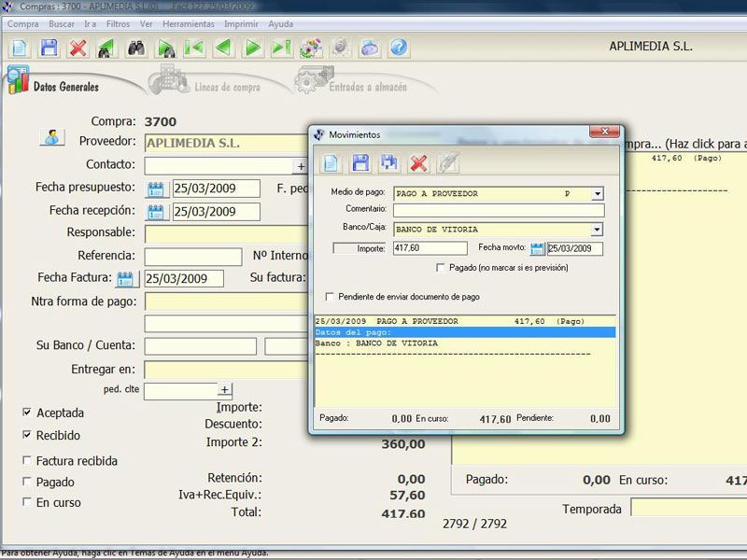Click the Fecha presupuesto date field
This screenshot has width=747, height=560.
coord(217,189)
